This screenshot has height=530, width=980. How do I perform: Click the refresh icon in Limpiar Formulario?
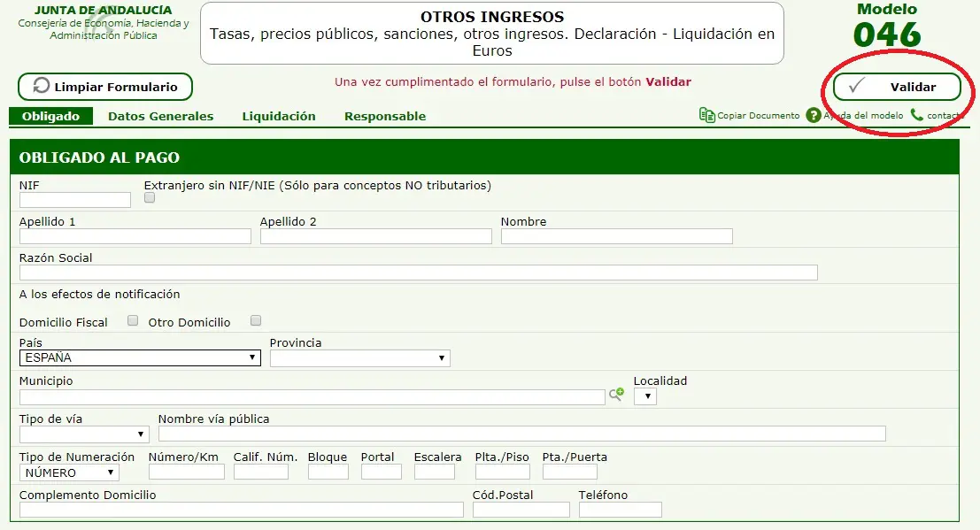pyautogui.click(x=41, y=87)
